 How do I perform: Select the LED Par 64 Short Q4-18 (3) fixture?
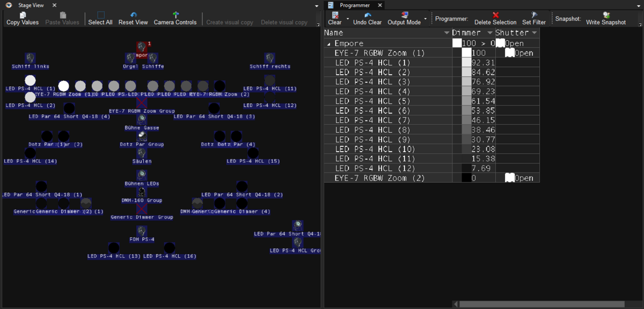click(214, 108)
